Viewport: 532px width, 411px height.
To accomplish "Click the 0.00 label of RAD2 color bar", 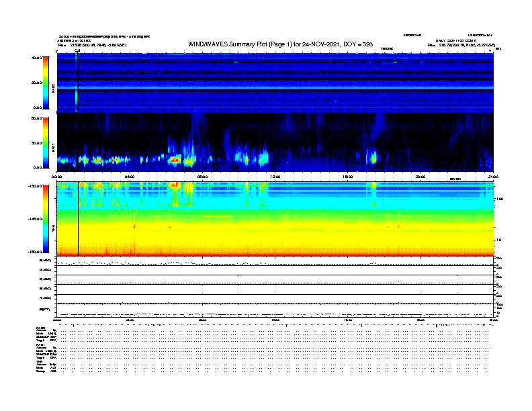I will pos(38,107).
